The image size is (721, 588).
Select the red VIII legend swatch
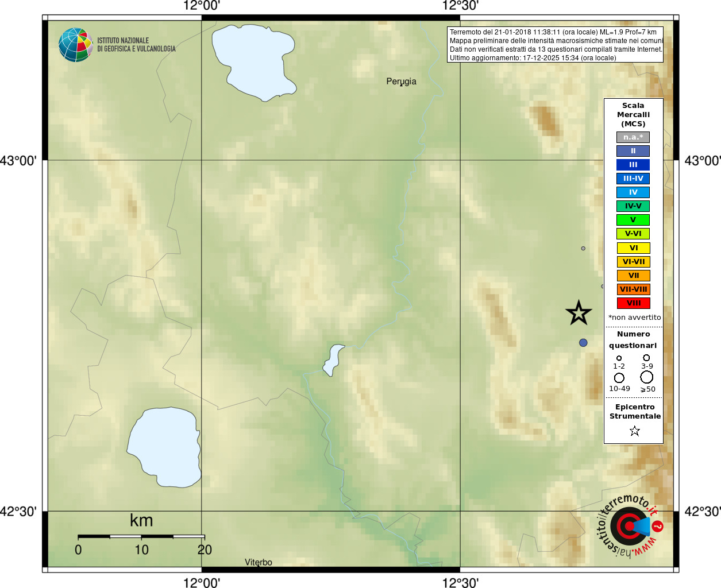[633, 303]
